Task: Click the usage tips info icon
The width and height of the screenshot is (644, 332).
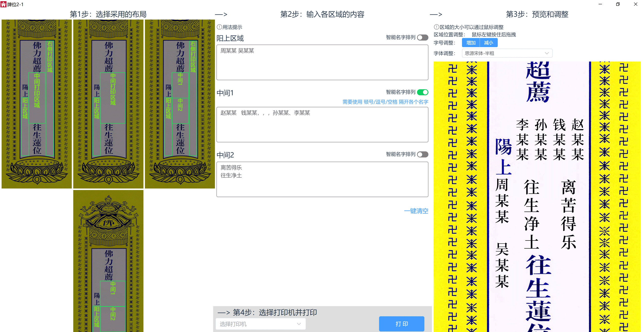Action: pos(219,27)
